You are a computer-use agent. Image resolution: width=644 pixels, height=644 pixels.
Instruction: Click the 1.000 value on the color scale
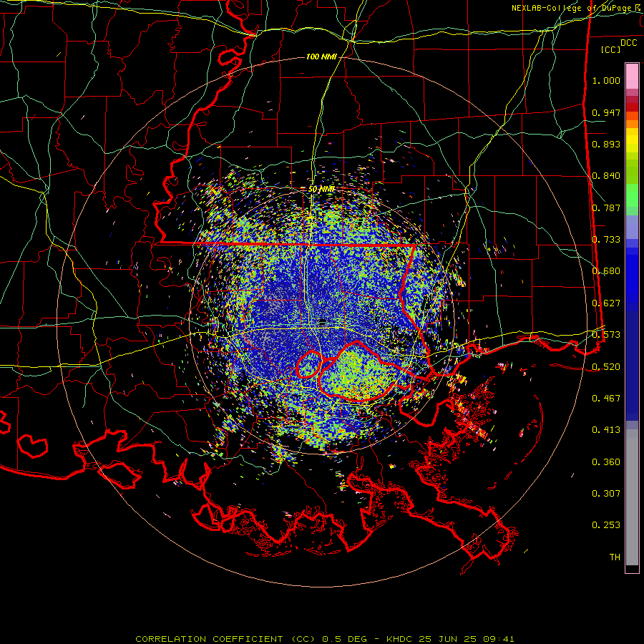606,80
